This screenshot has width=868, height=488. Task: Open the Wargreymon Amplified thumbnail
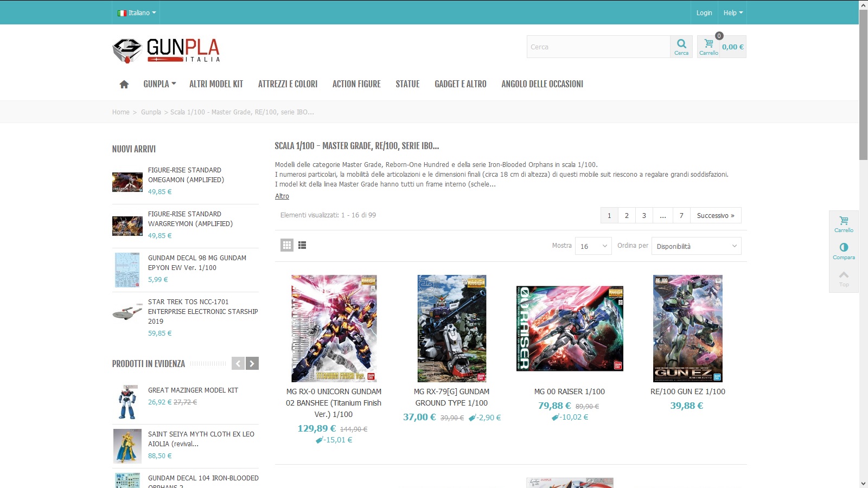click(x=127, y=226)
